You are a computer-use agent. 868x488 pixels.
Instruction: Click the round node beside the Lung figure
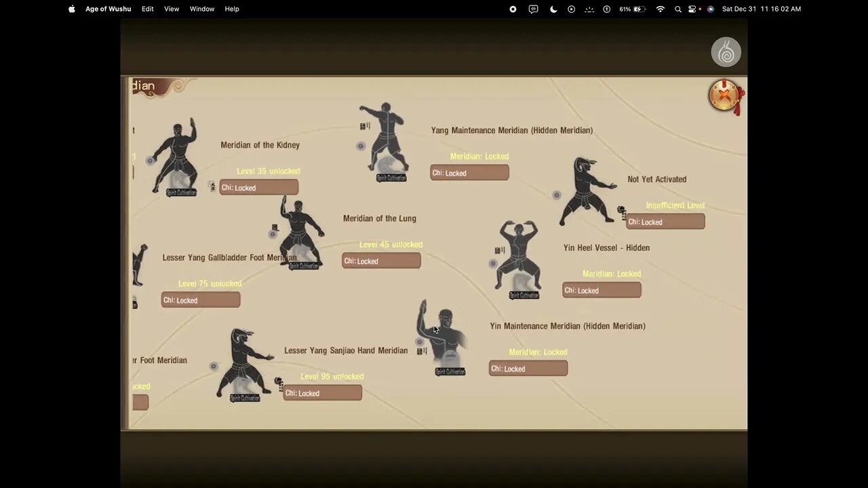tap(273, 235)
